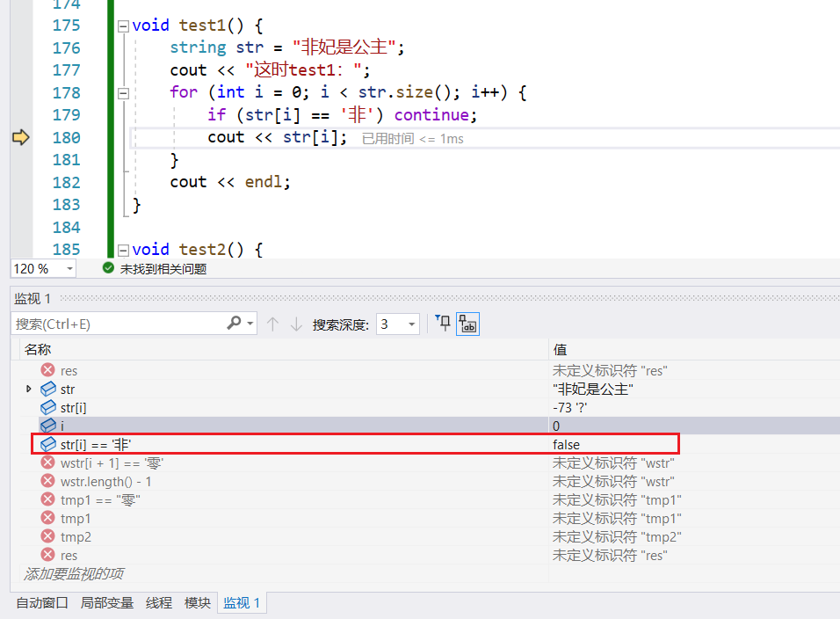Image resolution: width=840 pixels, height=619 pixels.
Task: Click the value -73 '?' cell
Action: pos(569,408)
